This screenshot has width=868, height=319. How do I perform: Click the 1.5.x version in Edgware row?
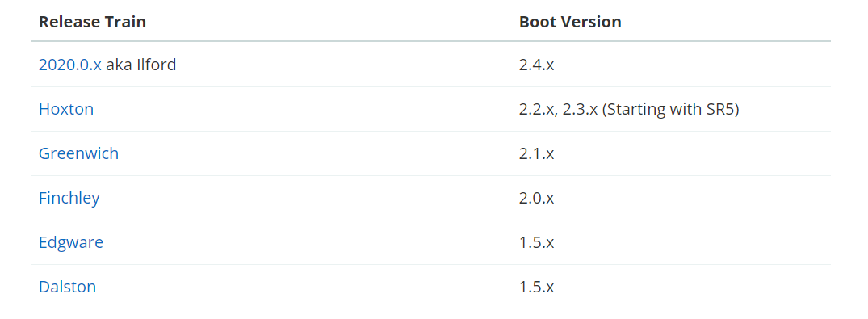[x=536, y=242]
